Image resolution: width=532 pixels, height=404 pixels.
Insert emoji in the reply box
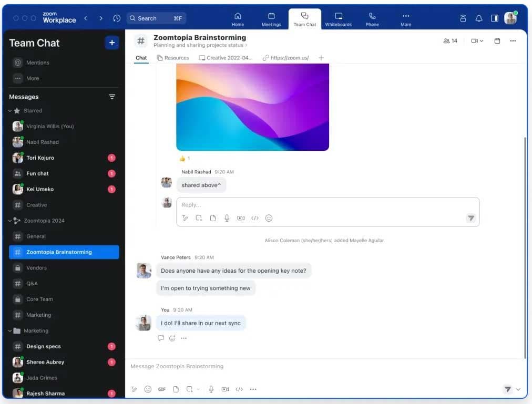(269, 218)
